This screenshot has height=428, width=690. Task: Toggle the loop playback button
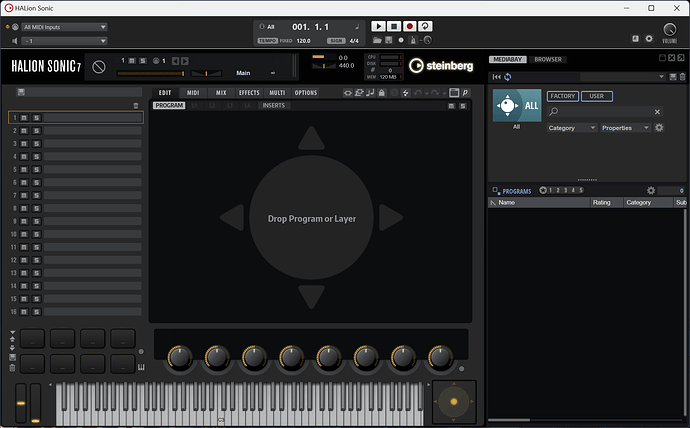425,26
